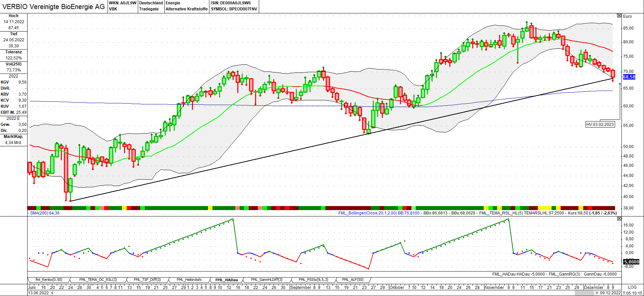Click the ISIN: DE000A0JL9W6 text
Image resolution: width=644 pixels, height=296 pixels.
(x=231, y=3)
